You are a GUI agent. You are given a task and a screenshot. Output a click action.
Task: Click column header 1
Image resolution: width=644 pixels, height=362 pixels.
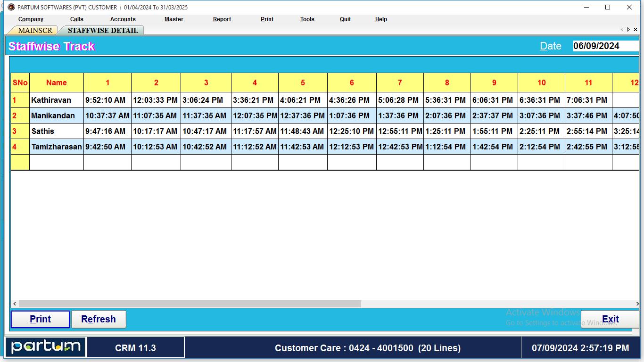click(107, 82)
